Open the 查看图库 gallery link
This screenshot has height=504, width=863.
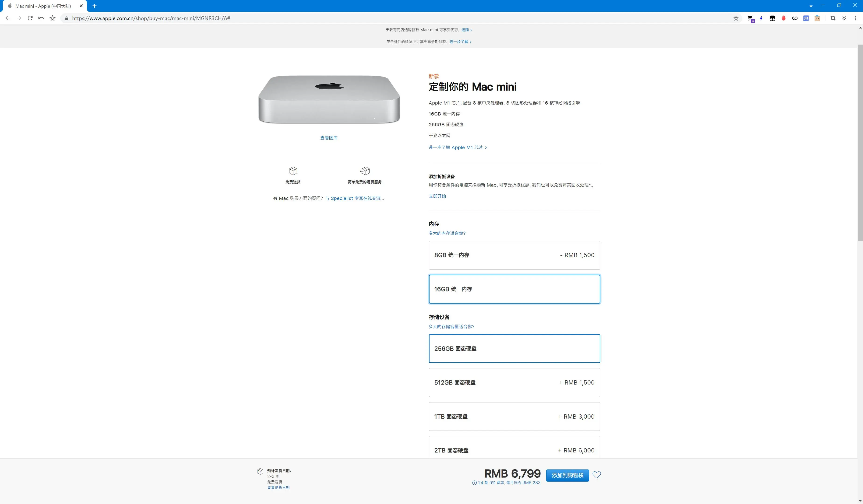pyautogui.click(x=329, y=138)
